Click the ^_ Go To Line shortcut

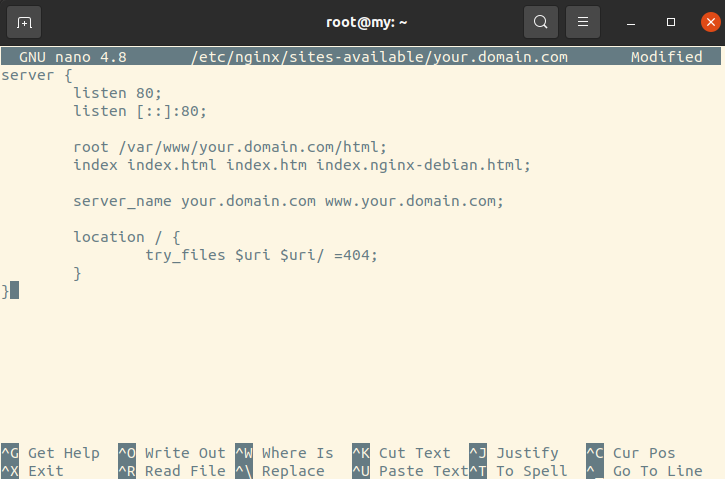pyautogui.click(x=645, y=471)
